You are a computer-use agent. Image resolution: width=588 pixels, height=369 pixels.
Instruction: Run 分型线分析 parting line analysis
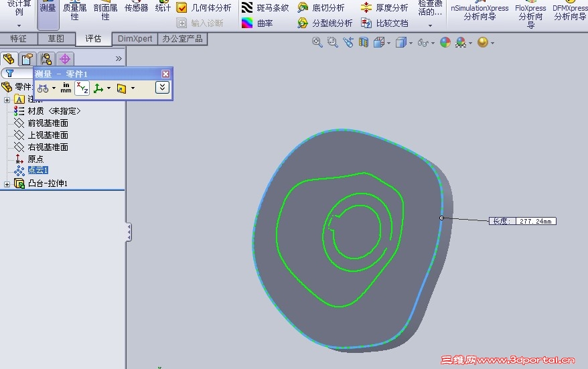pos(325,23)
